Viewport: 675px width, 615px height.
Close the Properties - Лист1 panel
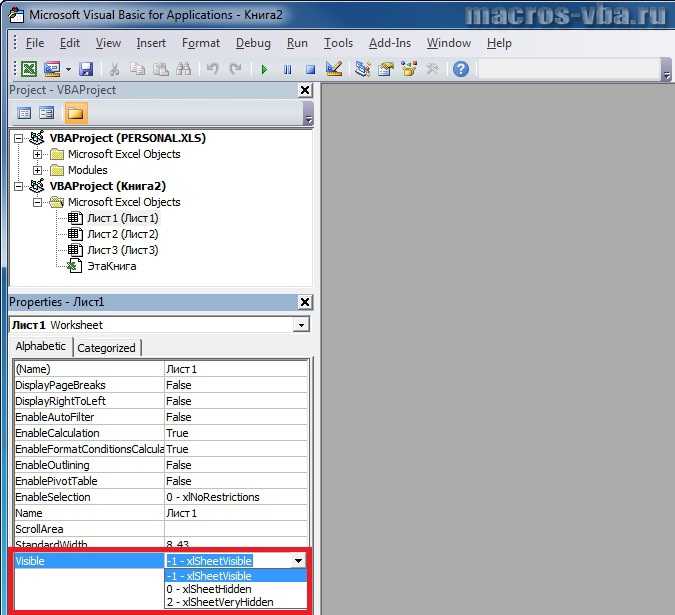(x=305, y=302)
